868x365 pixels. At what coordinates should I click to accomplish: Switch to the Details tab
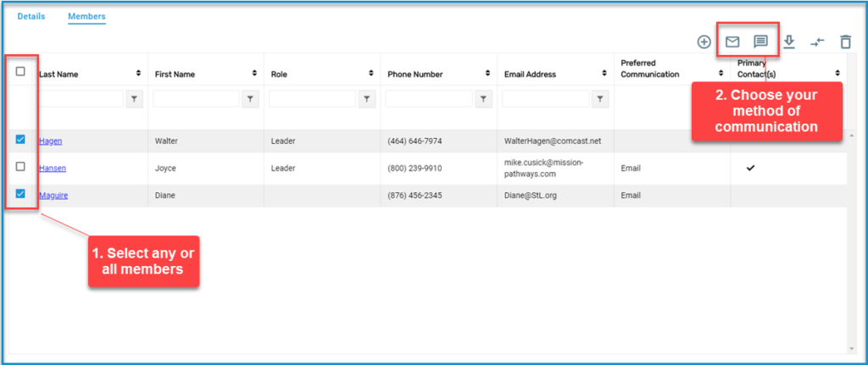click(x=31, y=16)
